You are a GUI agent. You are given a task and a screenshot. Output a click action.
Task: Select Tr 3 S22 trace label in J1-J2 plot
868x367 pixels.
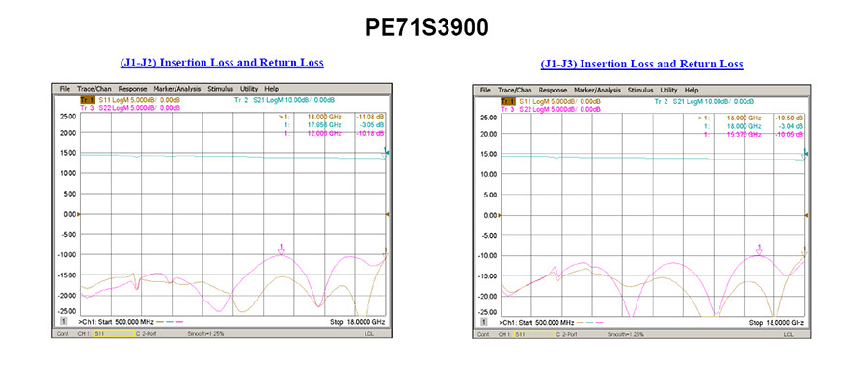[130, 108]
